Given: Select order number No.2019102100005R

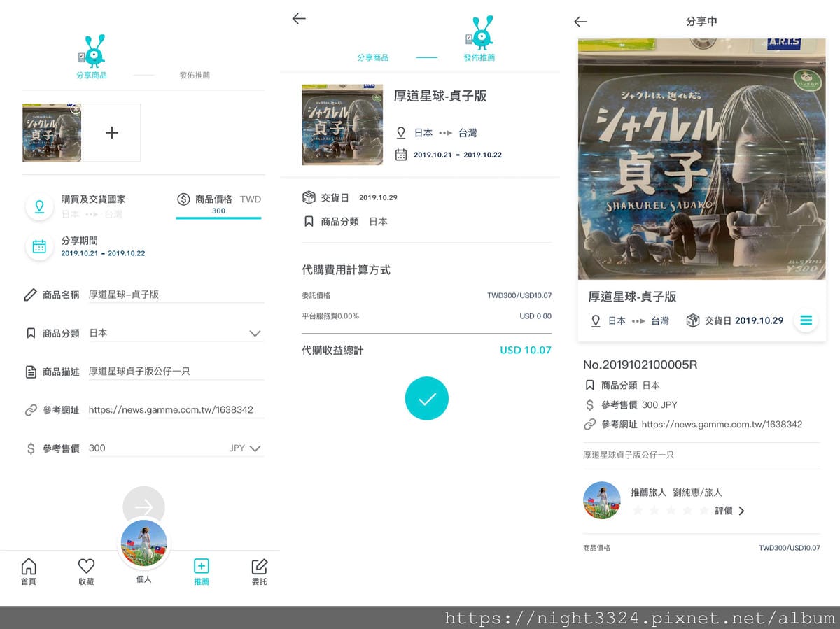Looking at the screenshot, I should coord(640,365).
